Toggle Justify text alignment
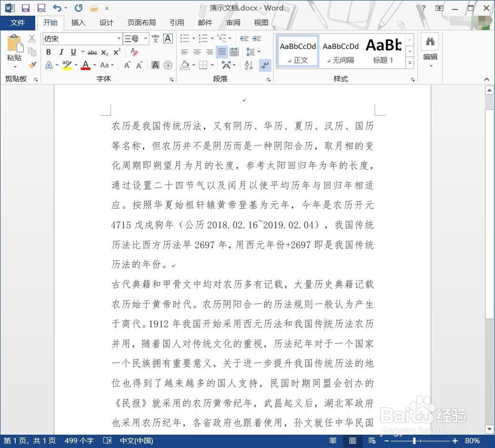Screen dimensions: 495x448 tap(222, 52)
